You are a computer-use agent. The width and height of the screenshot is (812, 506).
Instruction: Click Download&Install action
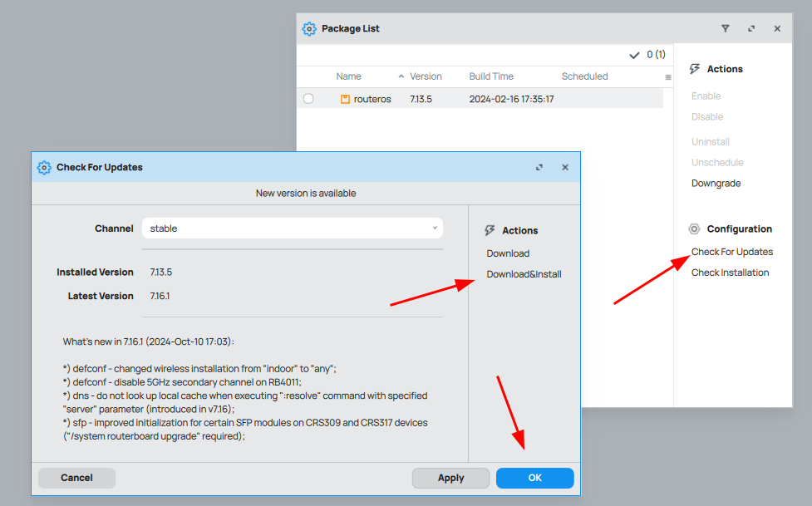tap(524, 274)
